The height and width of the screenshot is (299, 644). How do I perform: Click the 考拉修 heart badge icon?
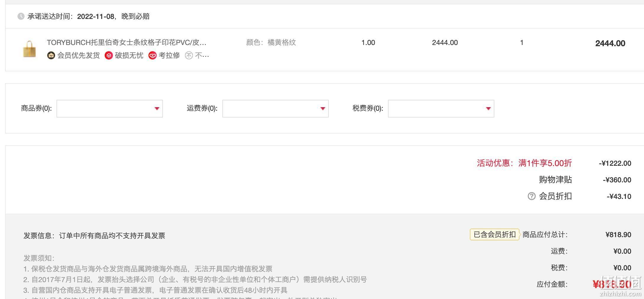pos(152,55)
